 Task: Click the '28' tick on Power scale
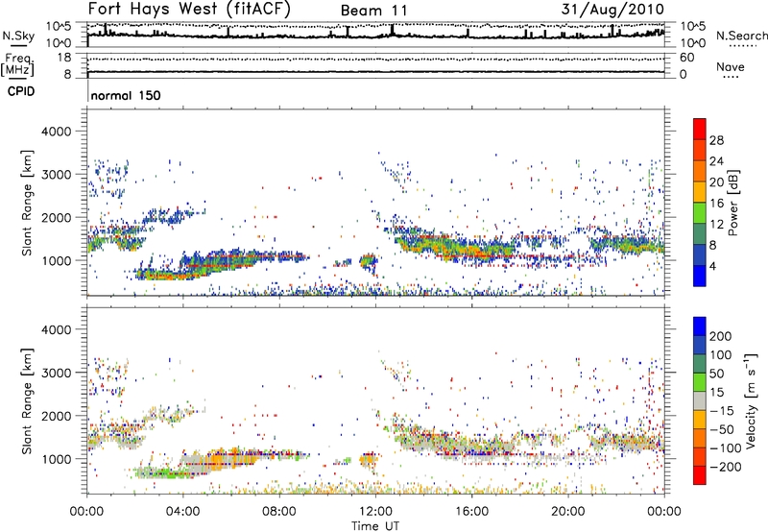716,140
